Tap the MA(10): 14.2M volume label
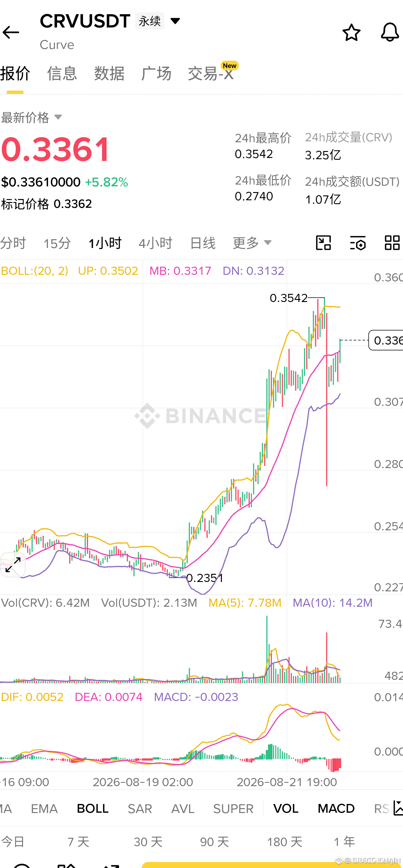The width and height of the screenshot is (403, 868). click(x=333, y=603)
